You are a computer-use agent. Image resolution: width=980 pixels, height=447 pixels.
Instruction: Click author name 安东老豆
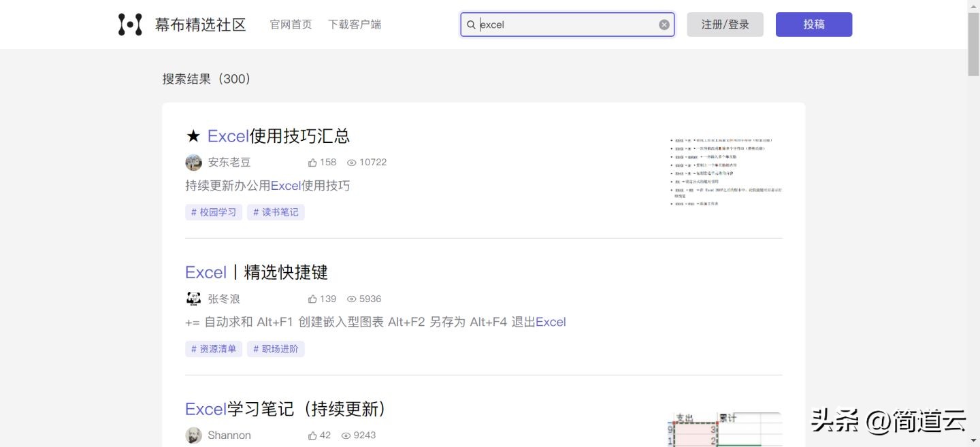[x=229, y=162]
